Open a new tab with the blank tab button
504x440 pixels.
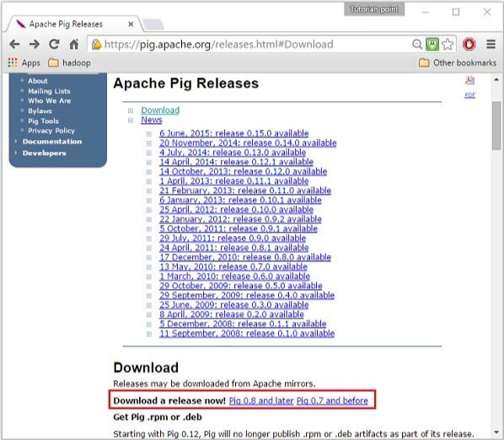[x=153, y=24]
